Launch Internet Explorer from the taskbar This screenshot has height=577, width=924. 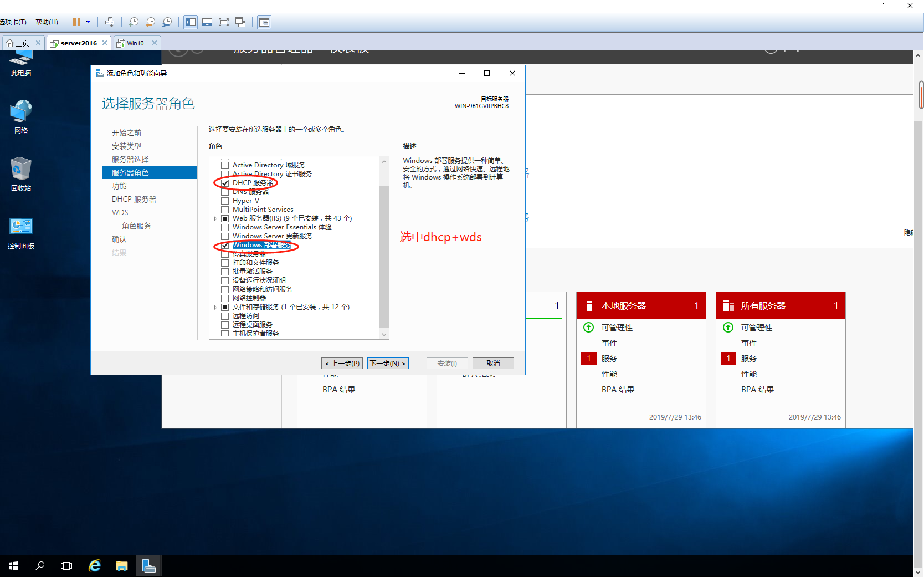(x=95, y=566)
